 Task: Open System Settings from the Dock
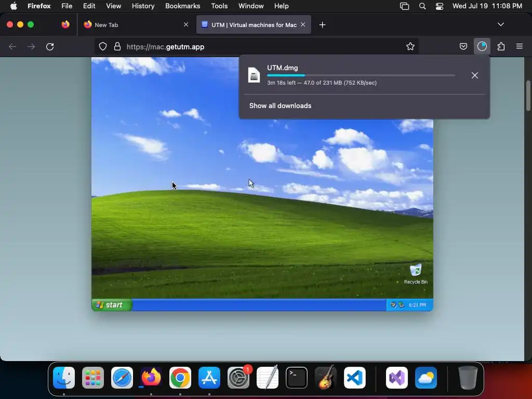(238, 377)
